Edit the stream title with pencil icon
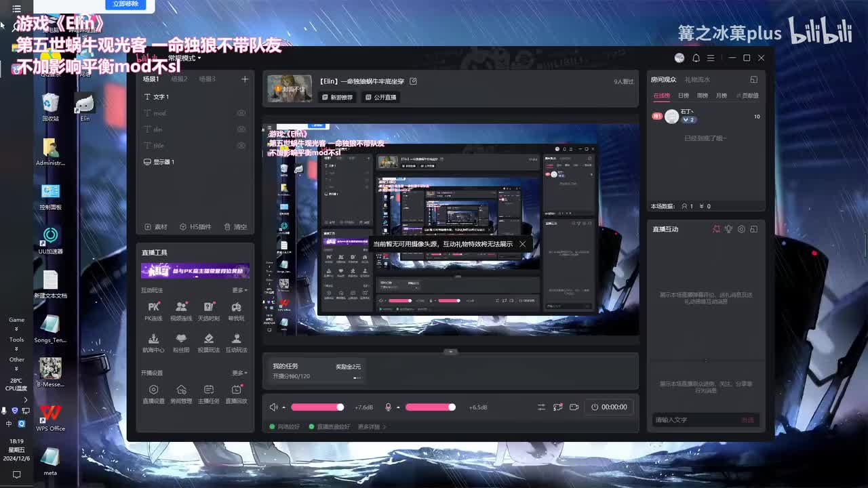The height and width of the screenshot is (488, 868). [413, 81]
